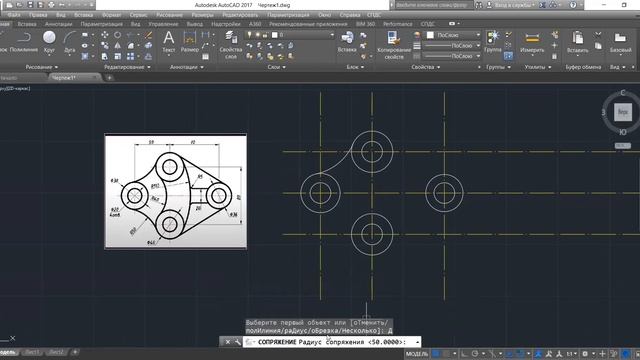Toggle polar tracking in status bar
Image resolution: width=640 pixels, height=360 pixels.
475,353
